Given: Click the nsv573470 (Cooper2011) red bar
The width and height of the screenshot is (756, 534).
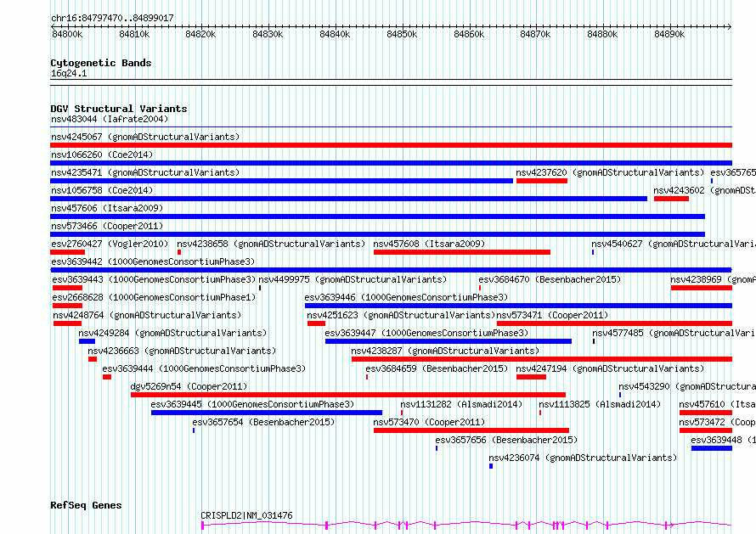Looking at the screenshot, I should pyautogui.click(x=471, y=430).
